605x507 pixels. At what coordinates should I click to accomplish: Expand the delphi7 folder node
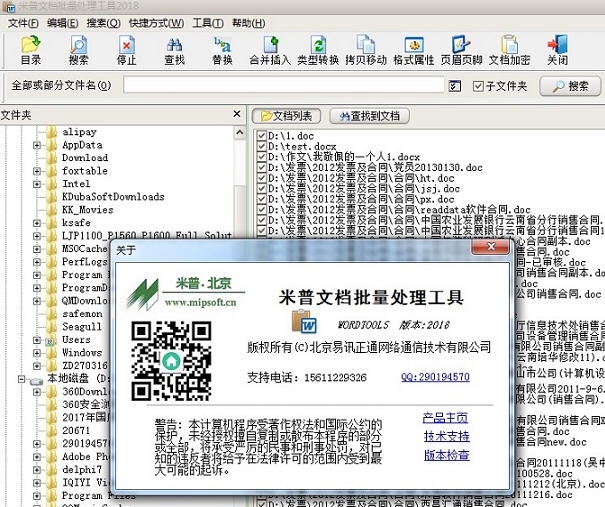(37, 470)
